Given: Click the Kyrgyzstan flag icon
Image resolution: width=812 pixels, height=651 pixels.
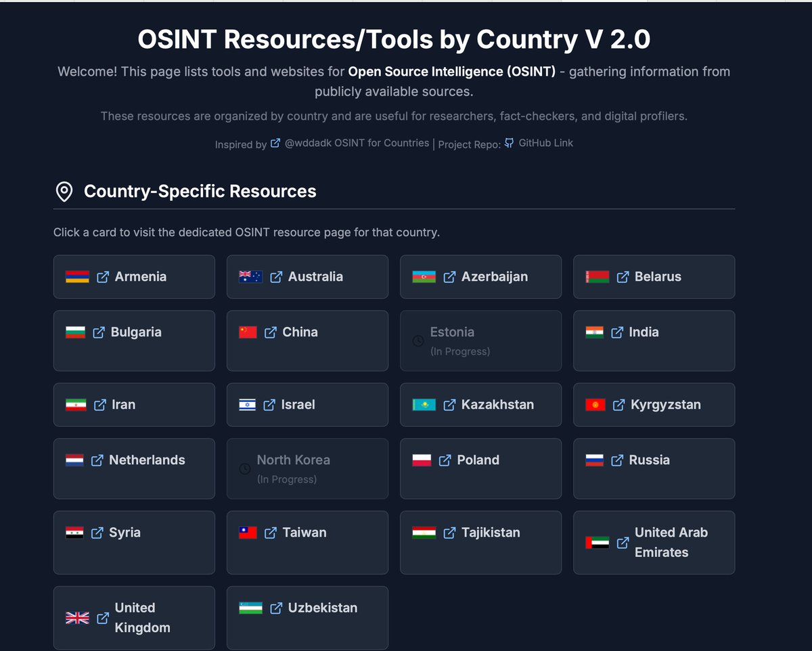Looking at the screenshot, I should [x=595, y=405].
